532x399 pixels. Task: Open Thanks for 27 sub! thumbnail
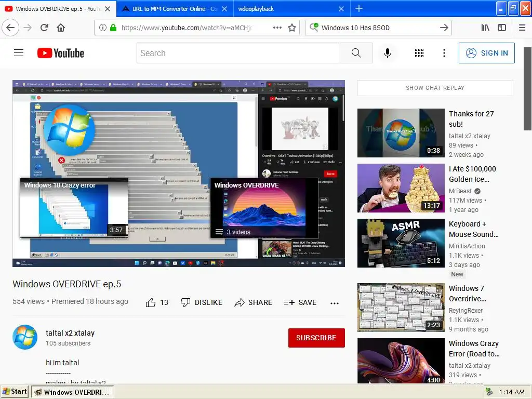click(x=401, y=133)
